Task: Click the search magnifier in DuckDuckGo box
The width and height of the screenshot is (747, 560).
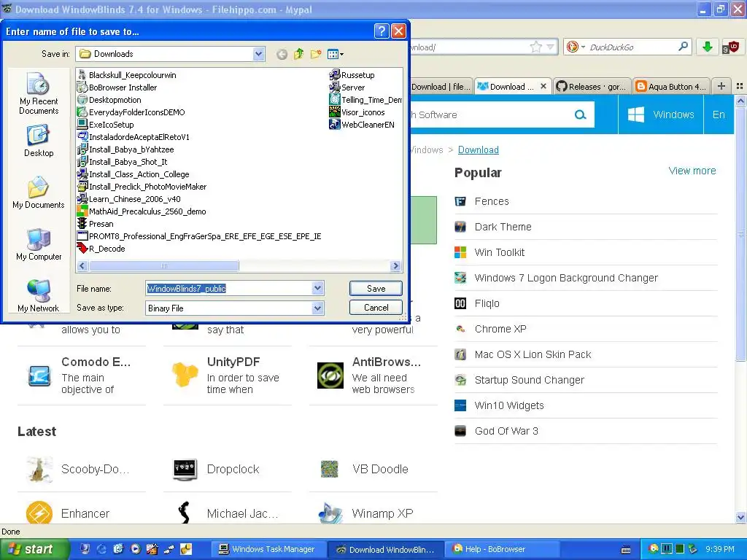Action: 683,47
